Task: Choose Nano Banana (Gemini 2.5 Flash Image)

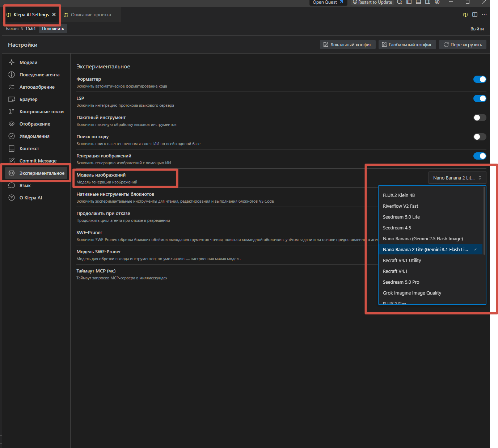Action: pos(431,238)
